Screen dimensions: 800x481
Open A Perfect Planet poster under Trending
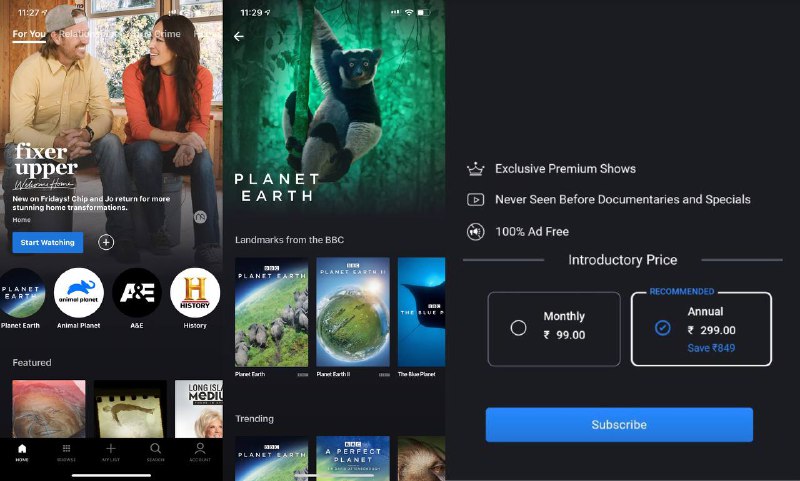353,458
